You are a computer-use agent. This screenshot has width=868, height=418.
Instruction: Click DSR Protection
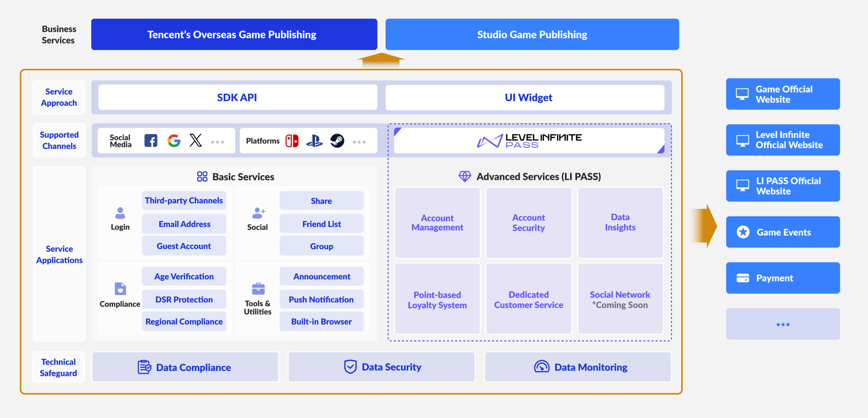(184, 300)
